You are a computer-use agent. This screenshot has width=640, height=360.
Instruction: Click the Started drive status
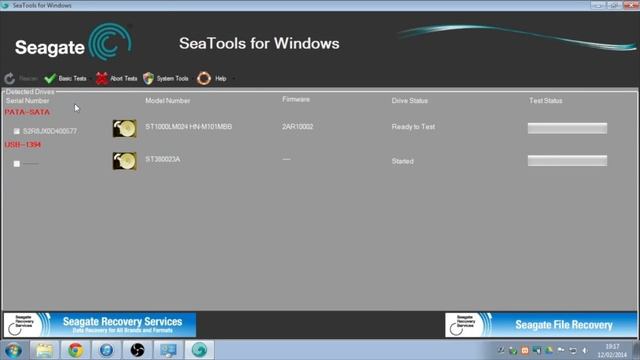point(402,161)
